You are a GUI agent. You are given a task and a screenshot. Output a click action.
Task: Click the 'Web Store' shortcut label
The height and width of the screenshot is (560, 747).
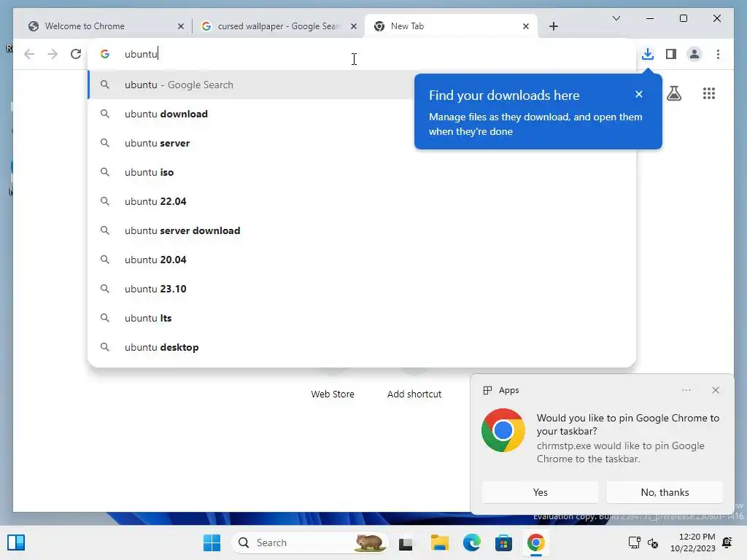click(333, 394)
